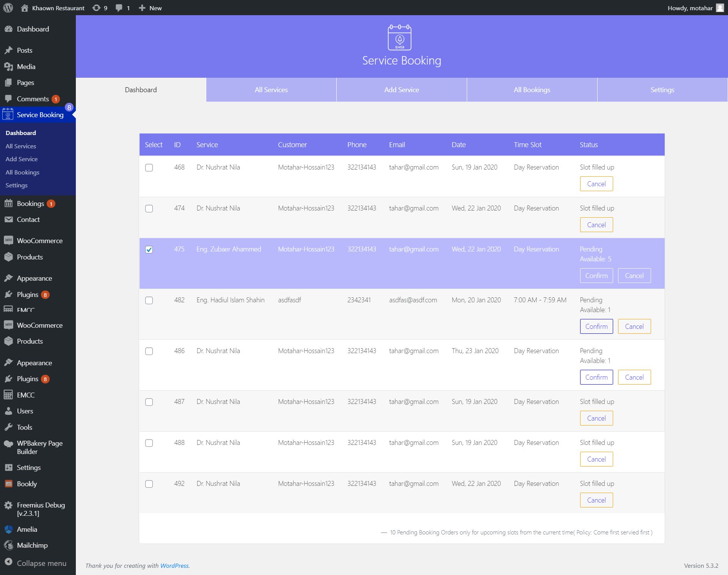Click the Comments speech bubble sidebar icon
Screen dimensions: 728x575
point(8,99)
